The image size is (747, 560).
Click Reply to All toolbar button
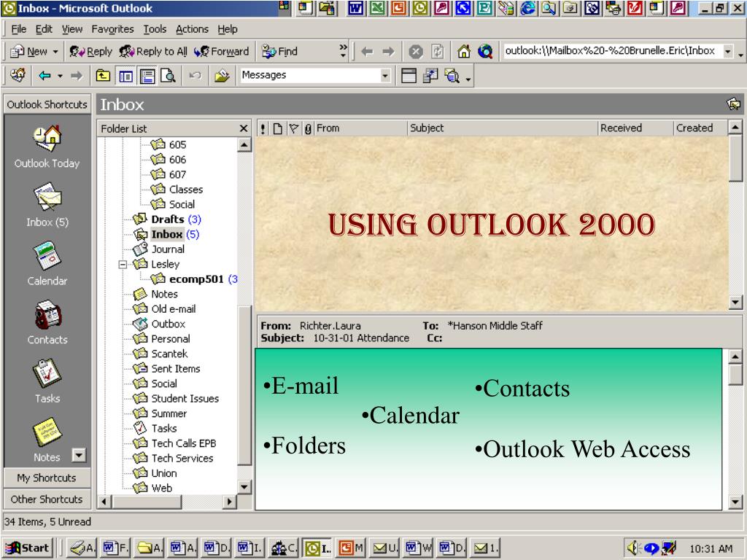[153, 52]
